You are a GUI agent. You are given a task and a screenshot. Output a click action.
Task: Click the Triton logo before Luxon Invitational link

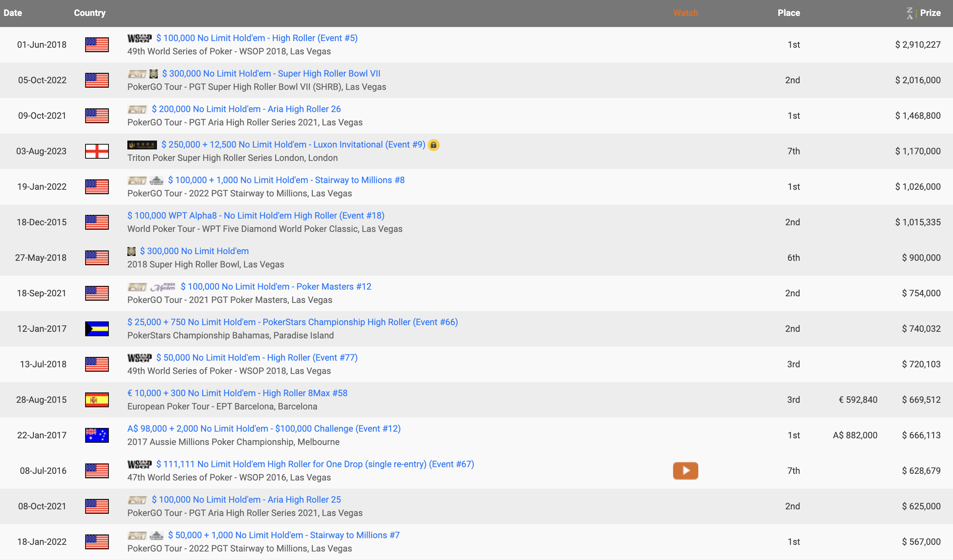point(142,145)
